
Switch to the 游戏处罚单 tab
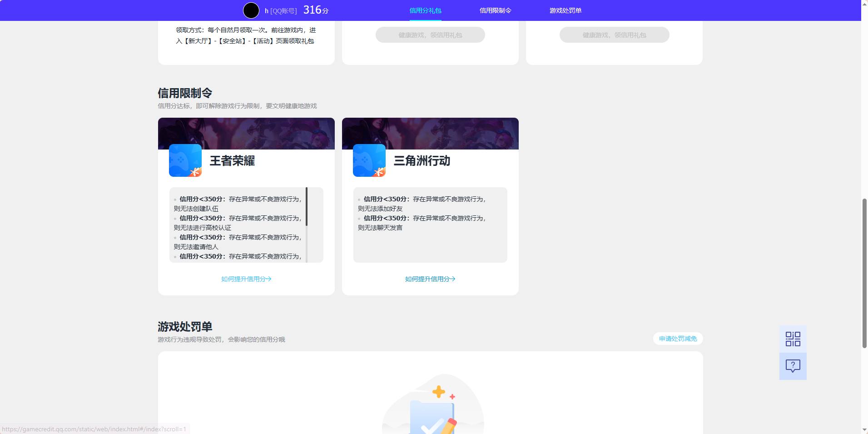[x=565, y=10]
